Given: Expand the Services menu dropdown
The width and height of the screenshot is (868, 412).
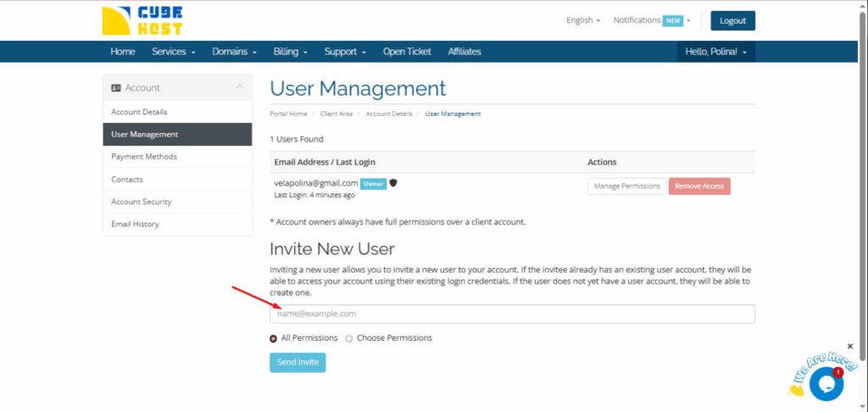Looking at the screenshot, I should point(173,52).
